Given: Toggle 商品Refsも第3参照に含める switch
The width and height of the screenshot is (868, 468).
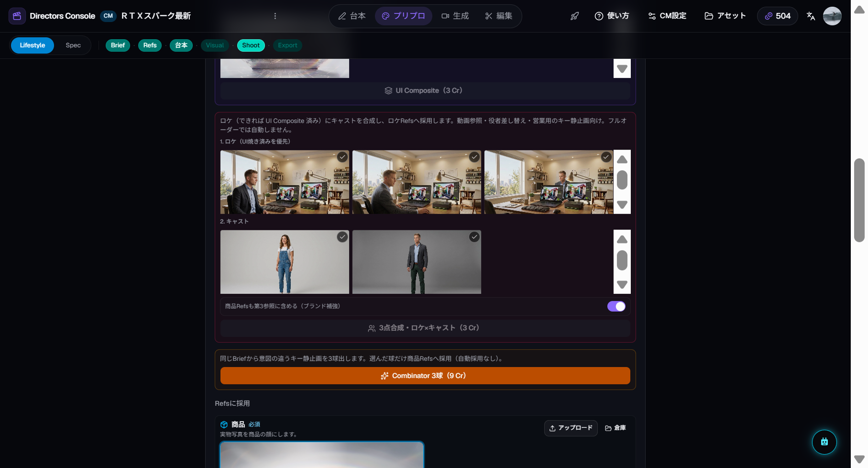Looking at the screenshot, I should tap(616, 306).
